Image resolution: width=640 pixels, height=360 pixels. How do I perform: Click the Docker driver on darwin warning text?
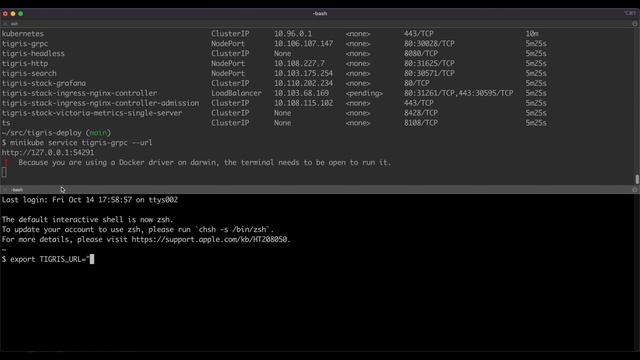click(204, 162)
